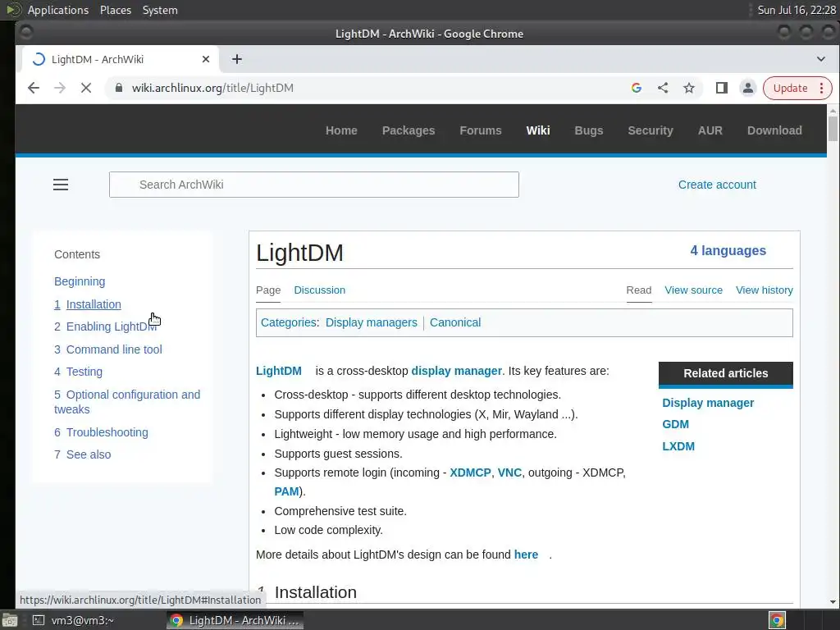The image size is (840, 630).
Task: Click the Categories link
Action: pyautogui.click(x=288, y=322)
